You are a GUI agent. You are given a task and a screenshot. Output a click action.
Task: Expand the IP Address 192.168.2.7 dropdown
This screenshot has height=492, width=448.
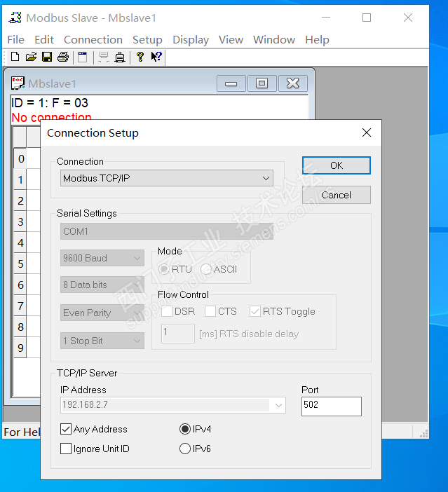tap(278, 405)
